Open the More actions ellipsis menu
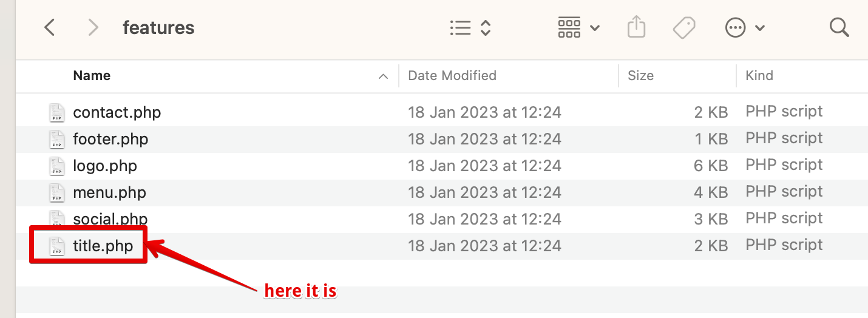This screenshot has height=318, width=868. (744, 27)
